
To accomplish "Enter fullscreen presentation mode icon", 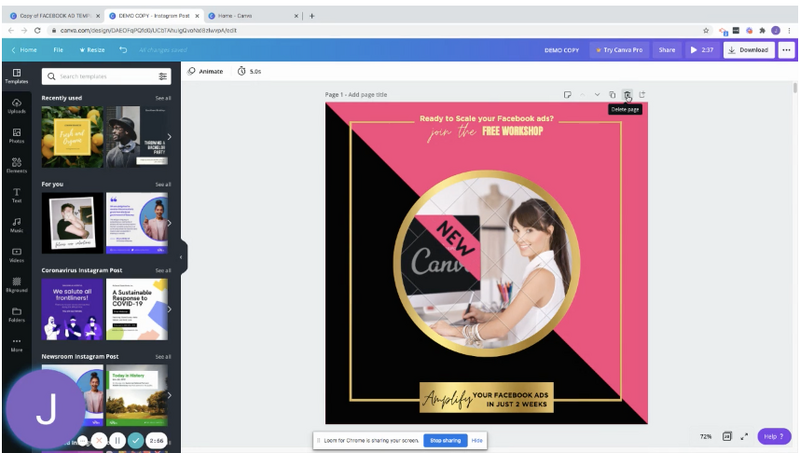I will (744, 437).
